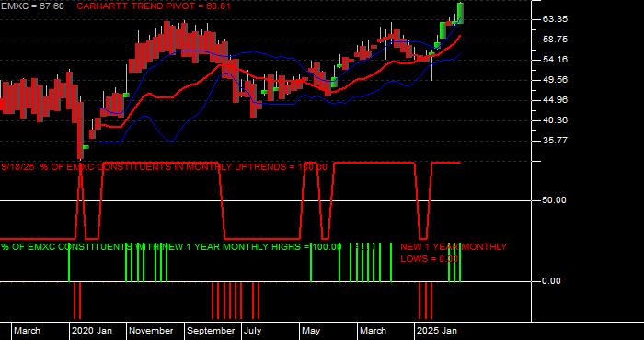Click the 44.96 price axis value

tap(555, 99)
